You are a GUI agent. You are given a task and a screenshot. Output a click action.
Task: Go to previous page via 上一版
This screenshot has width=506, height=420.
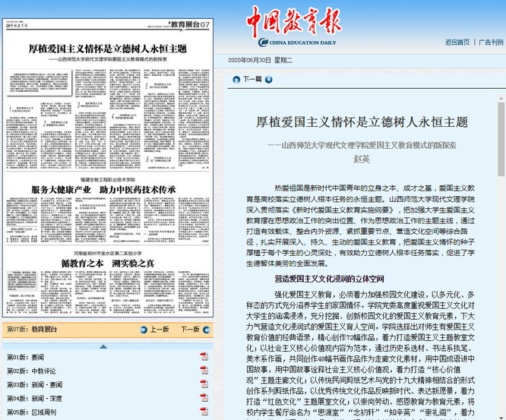(160, 330)
